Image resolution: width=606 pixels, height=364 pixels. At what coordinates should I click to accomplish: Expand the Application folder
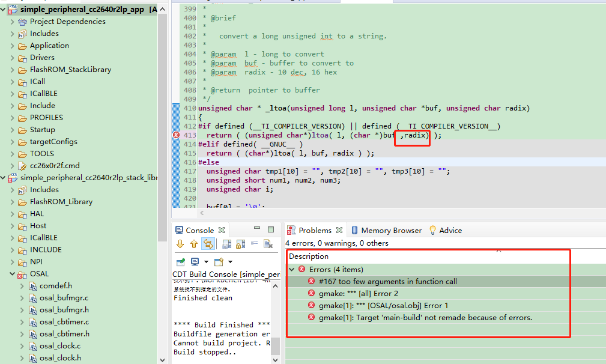click(x=13, y=46)
